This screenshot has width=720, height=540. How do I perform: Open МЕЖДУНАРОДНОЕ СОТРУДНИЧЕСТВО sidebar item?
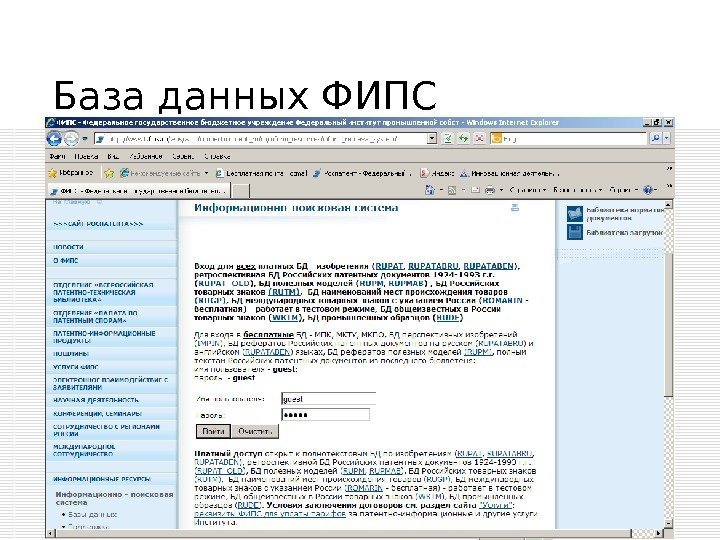[84, 450]
